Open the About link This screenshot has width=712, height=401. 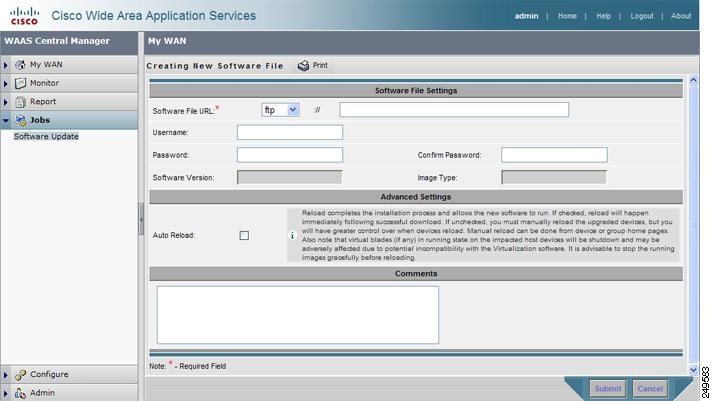coord(681,16)
